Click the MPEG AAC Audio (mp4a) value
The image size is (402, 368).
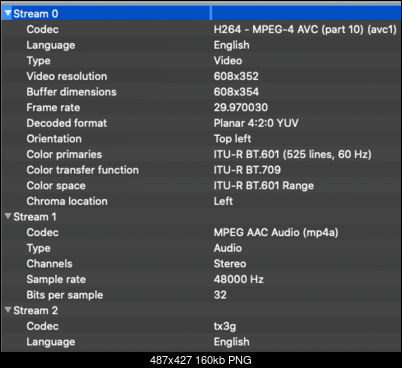point(276,232)
